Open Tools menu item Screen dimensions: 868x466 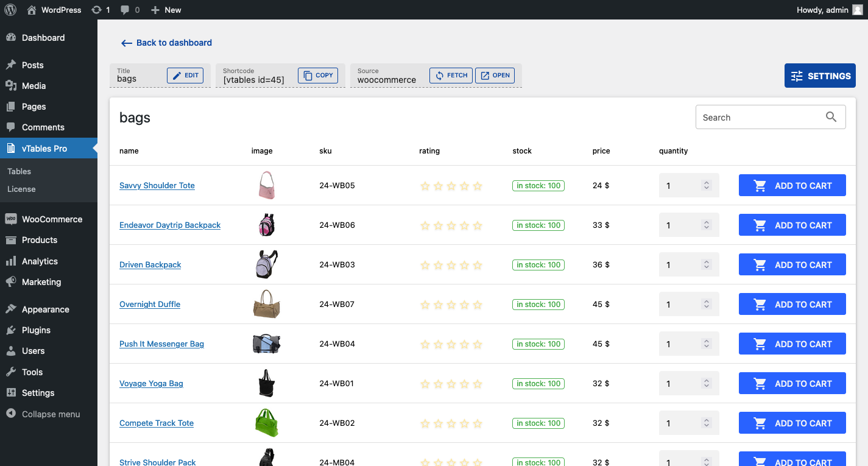(49, 372)
